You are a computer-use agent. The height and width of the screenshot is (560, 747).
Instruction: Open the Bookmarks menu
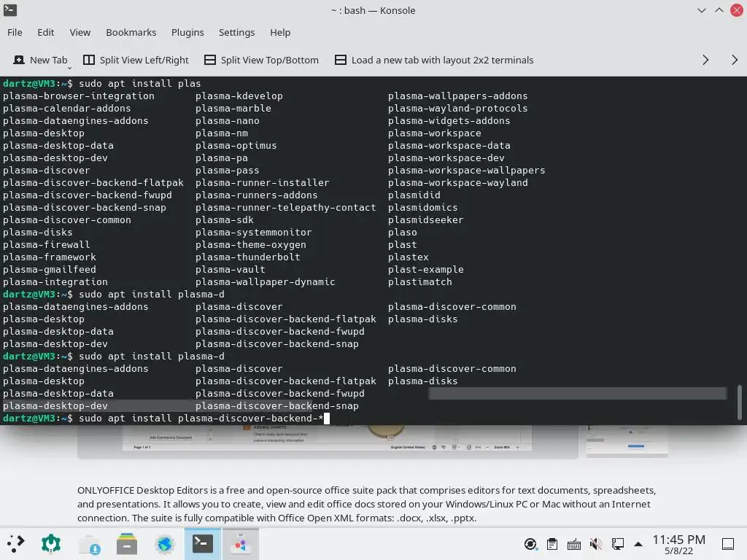coord(131,32)
